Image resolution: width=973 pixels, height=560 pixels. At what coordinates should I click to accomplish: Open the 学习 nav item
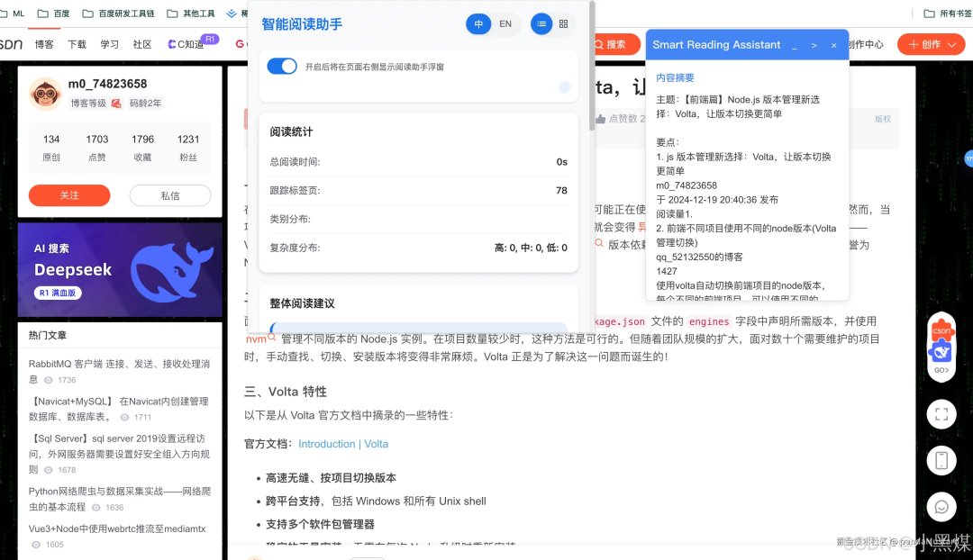click(109, 44)
